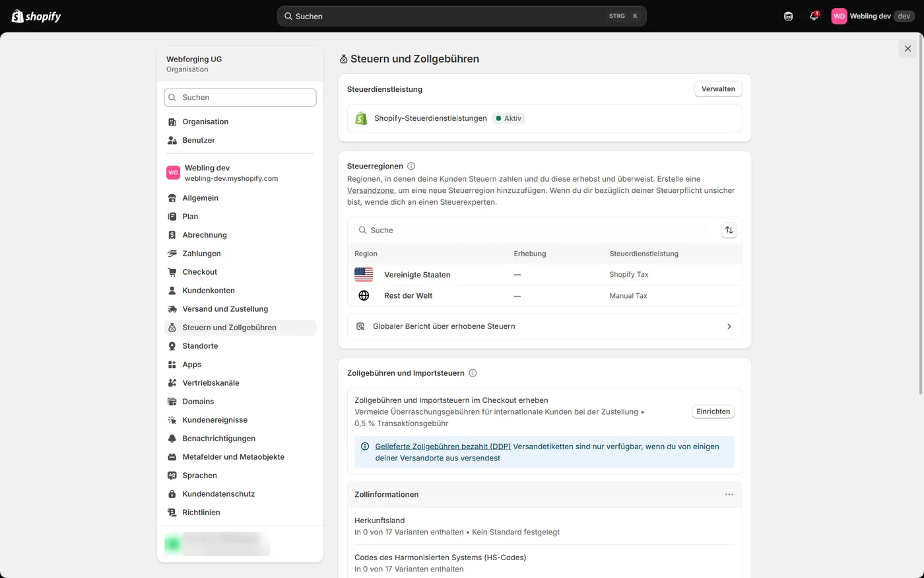Click the Erhebung column header

530,254
